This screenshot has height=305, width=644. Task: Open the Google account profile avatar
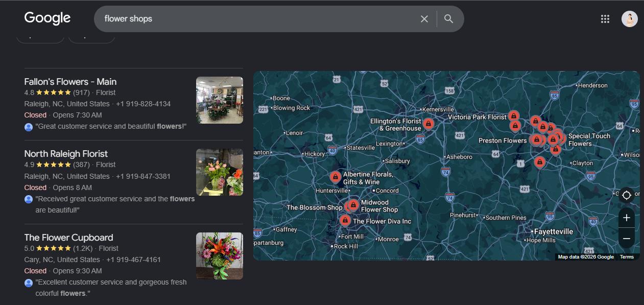[630, 19]
